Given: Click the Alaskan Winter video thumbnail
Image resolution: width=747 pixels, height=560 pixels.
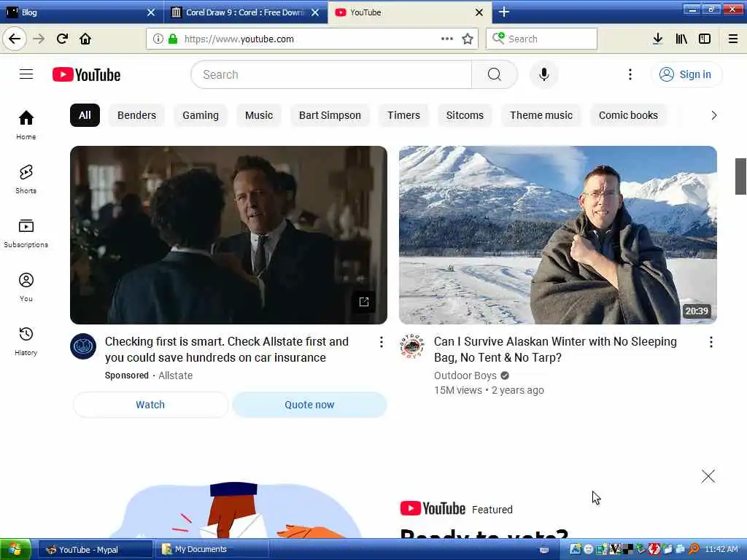Looking at the screenshot, I should pos(558,236).
